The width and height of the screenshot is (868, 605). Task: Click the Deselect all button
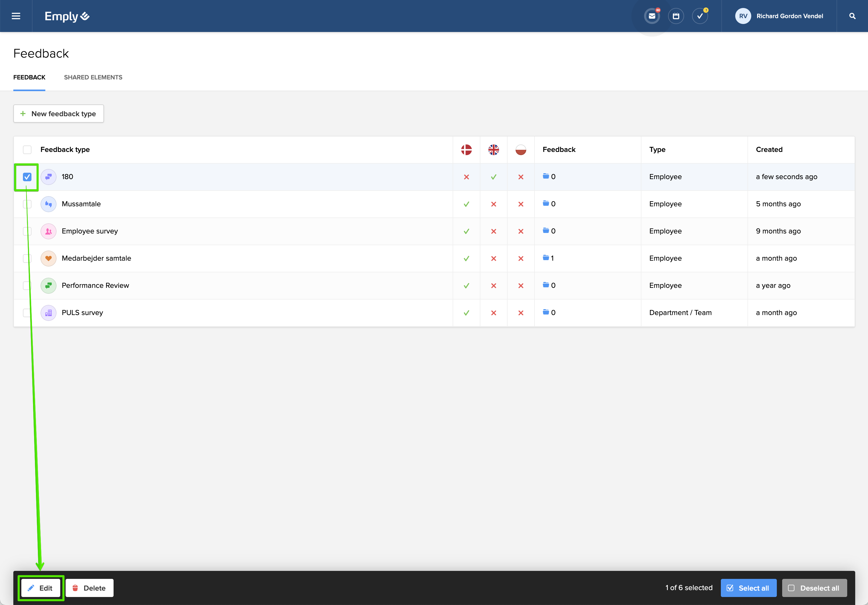(x=814, y=588)
